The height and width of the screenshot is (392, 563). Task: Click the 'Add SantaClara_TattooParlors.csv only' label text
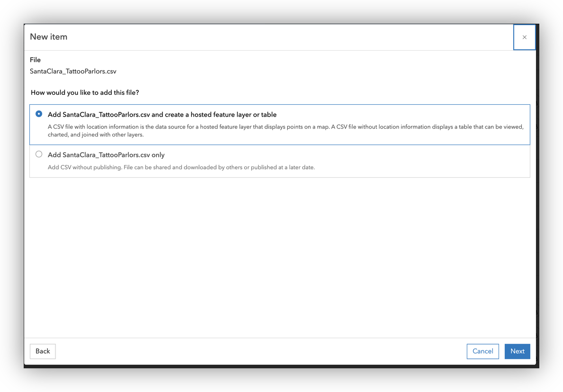pos(106,155)
